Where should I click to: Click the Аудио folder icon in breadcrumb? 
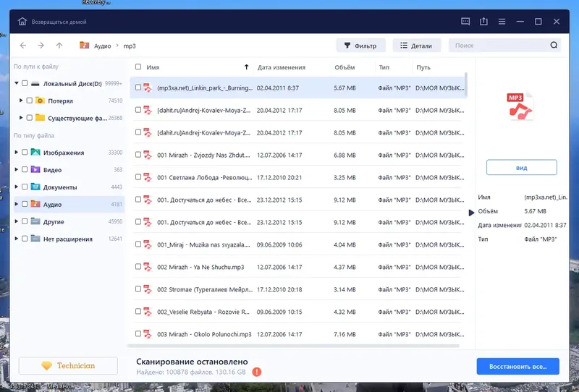tap(84, 46)
